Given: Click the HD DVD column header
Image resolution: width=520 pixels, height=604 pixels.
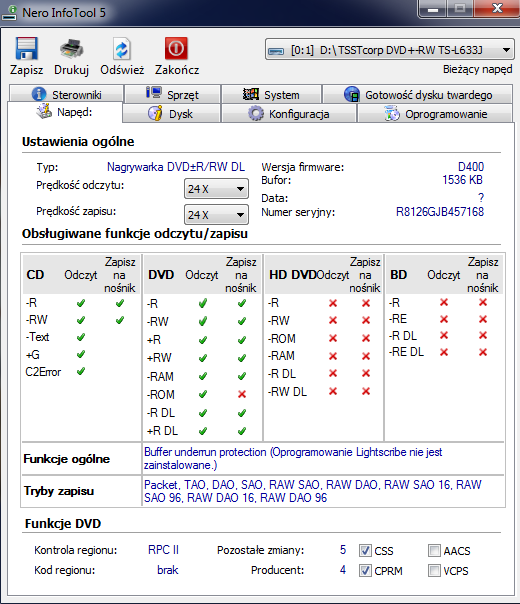Looking at the screenshot, I should [293, 275].
